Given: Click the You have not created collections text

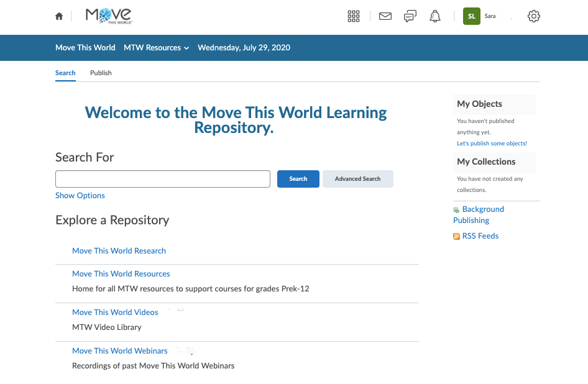Looking at the screenshot, I should click(x=490, y=184).
